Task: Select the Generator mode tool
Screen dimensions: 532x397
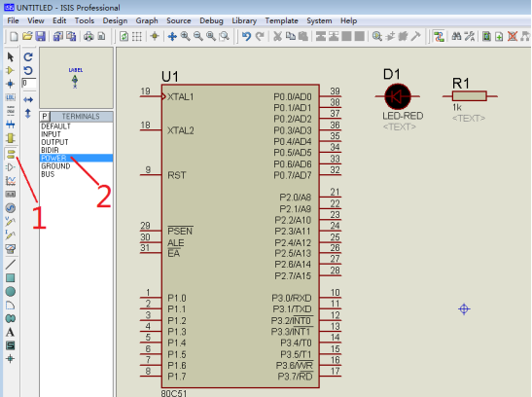Action: pos(11,207)
